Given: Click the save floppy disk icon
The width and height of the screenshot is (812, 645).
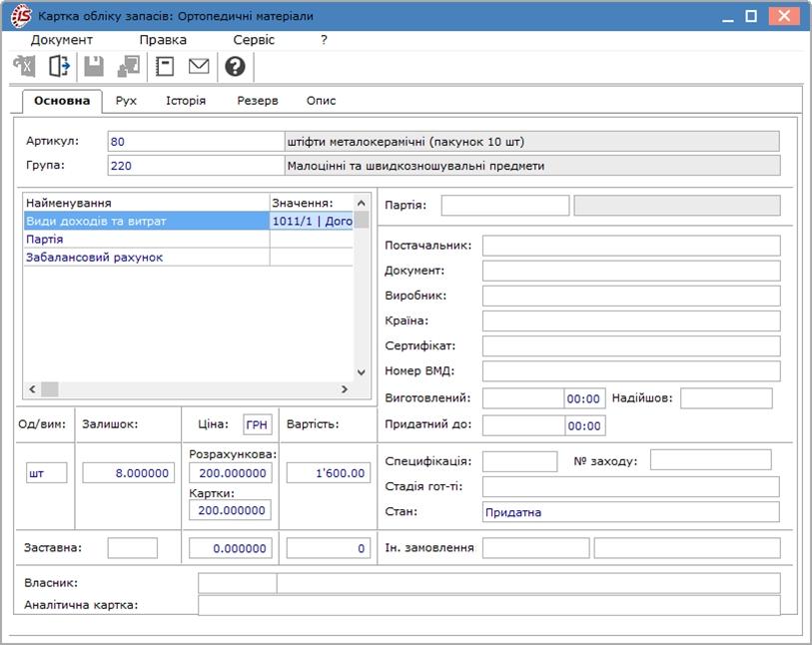Looking at the screenshot, I should 94,66.
